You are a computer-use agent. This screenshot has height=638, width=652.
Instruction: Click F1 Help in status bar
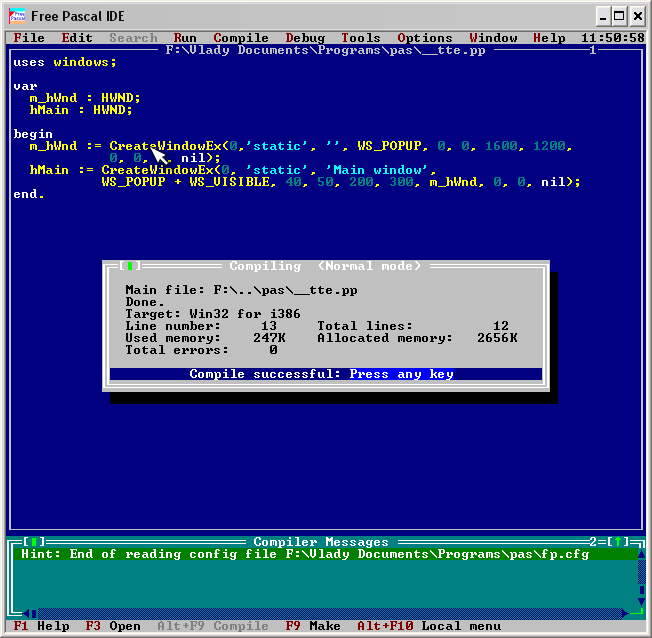41,626
